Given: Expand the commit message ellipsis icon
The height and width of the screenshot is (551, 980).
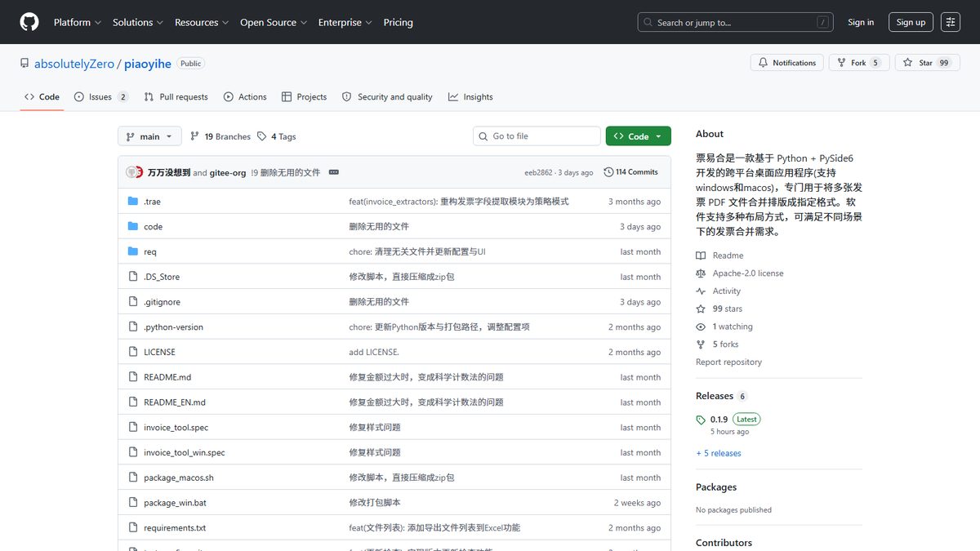Looking at the screenshot, I should point(333,172).
